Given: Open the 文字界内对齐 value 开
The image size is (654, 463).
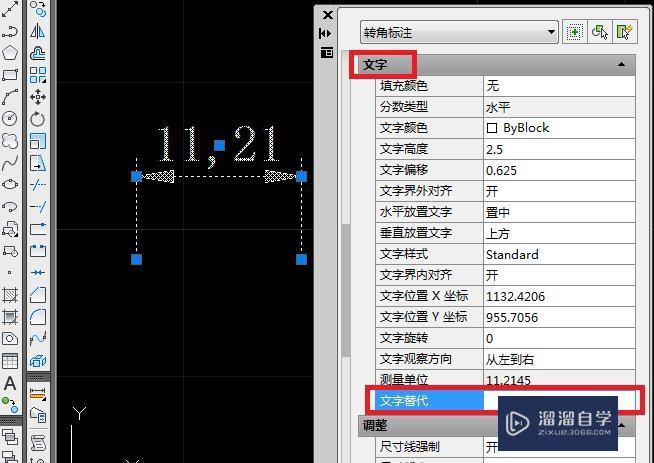Looking at the screenshot, I should click(559, 275).
